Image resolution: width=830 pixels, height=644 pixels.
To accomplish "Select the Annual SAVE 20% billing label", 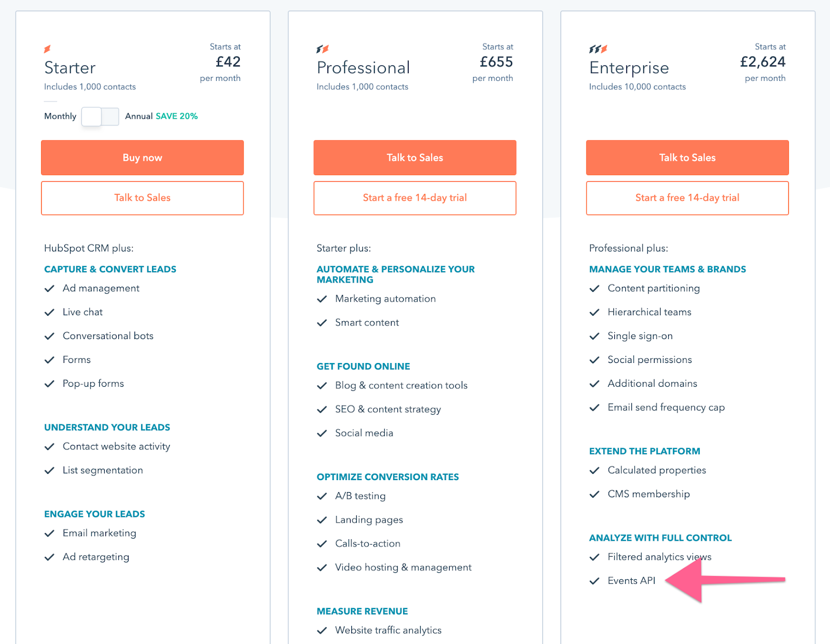I will 161,116.
